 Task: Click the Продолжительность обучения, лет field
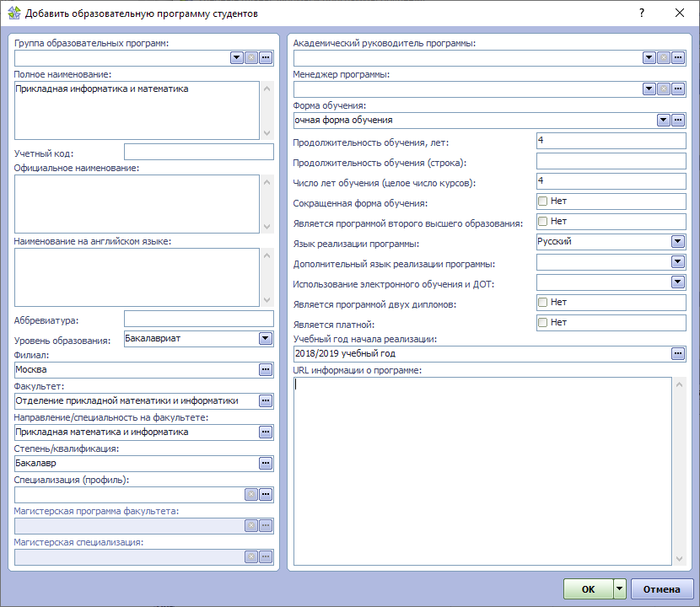[611, 141]
